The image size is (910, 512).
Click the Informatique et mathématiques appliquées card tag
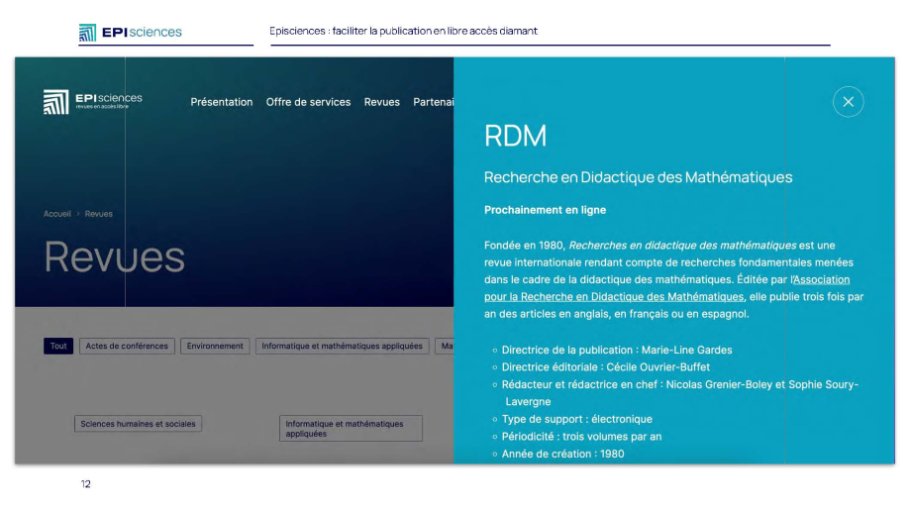pyautogui.click(x=351, y=428)
